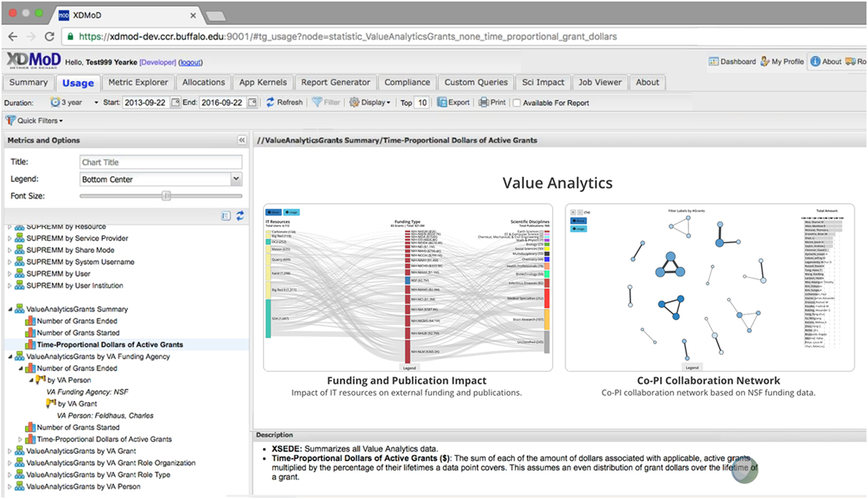868x499 pixels.
Task: Open the Duration 3 year dropdown
Action: click(75, 102)
